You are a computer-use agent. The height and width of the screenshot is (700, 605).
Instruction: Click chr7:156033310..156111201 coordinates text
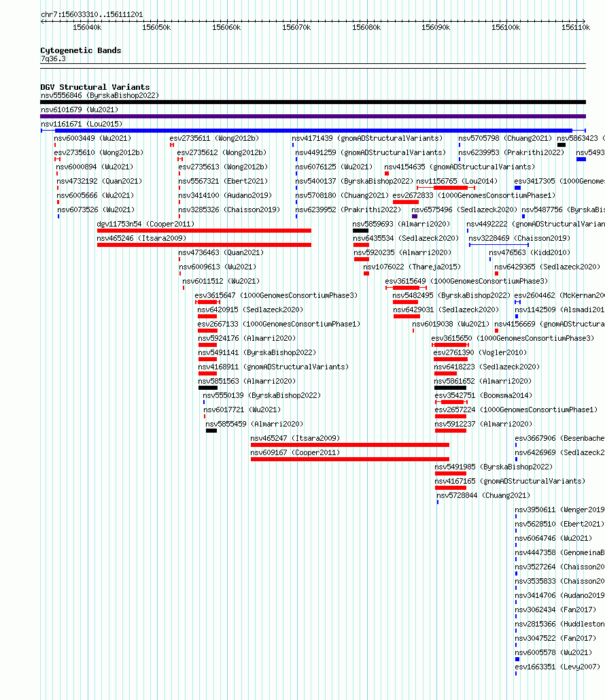92,15
